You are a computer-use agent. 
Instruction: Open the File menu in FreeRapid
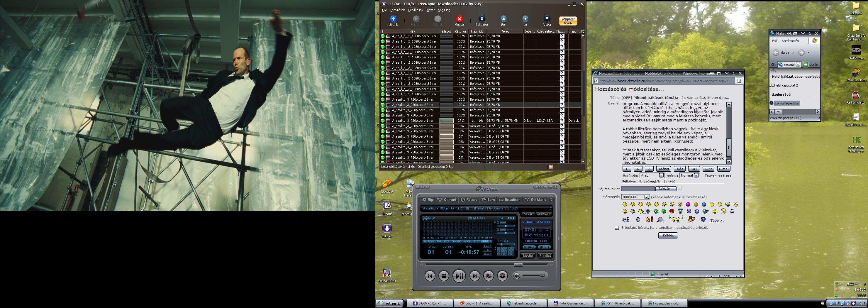tap(384, 10)
